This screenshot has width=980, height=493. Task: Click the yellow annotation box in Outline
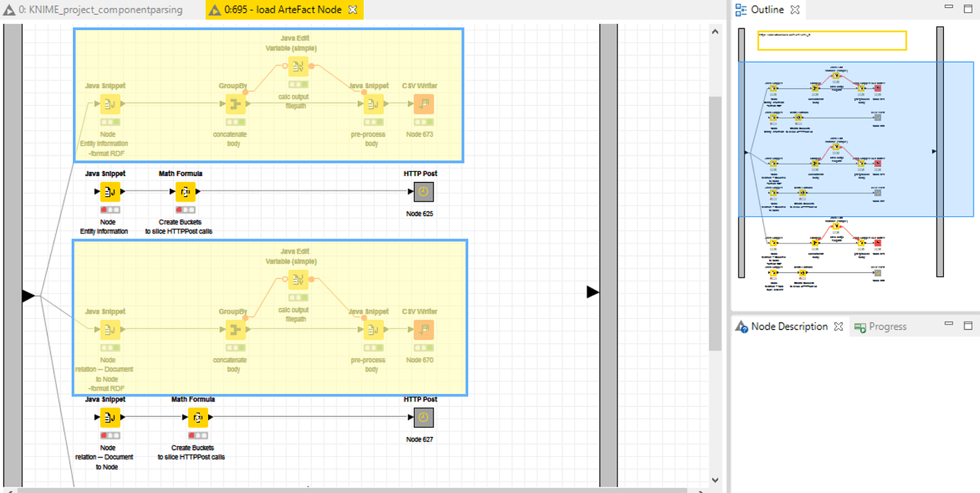(x=832, y=40)
